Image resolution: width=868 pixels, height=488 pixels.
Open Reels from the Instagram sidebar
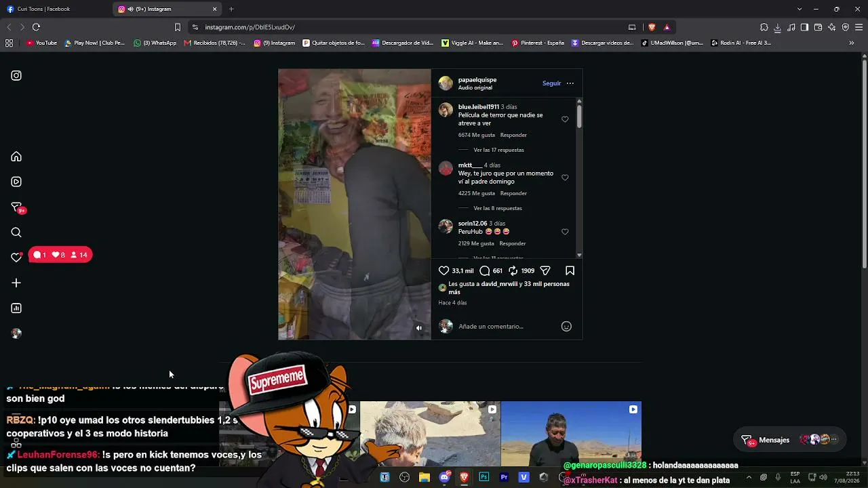coord(16,182)
